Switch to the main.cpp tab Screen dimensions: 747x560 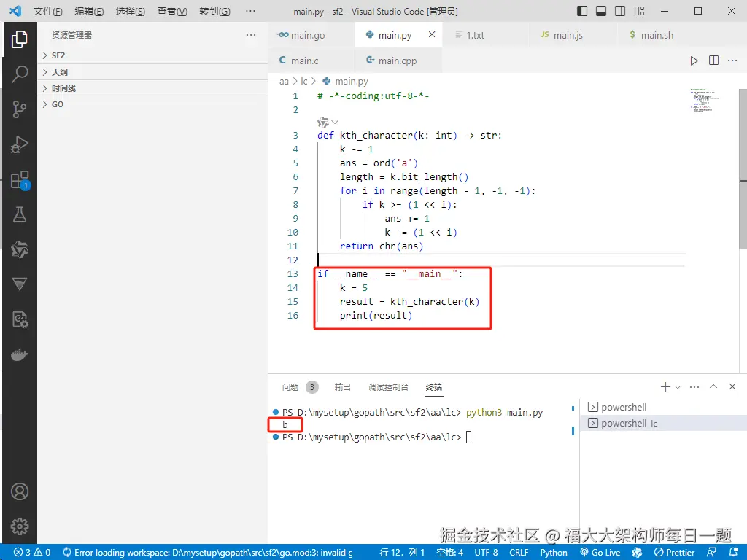(x=398, y=61)
